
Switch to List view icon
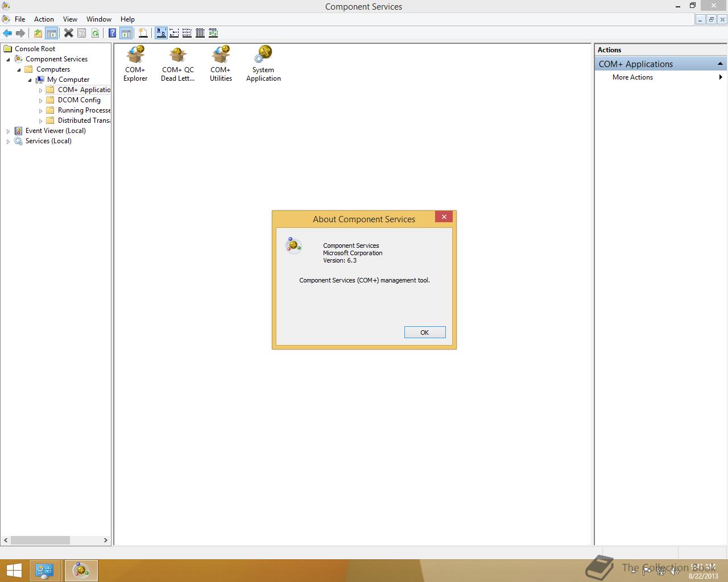187,33
